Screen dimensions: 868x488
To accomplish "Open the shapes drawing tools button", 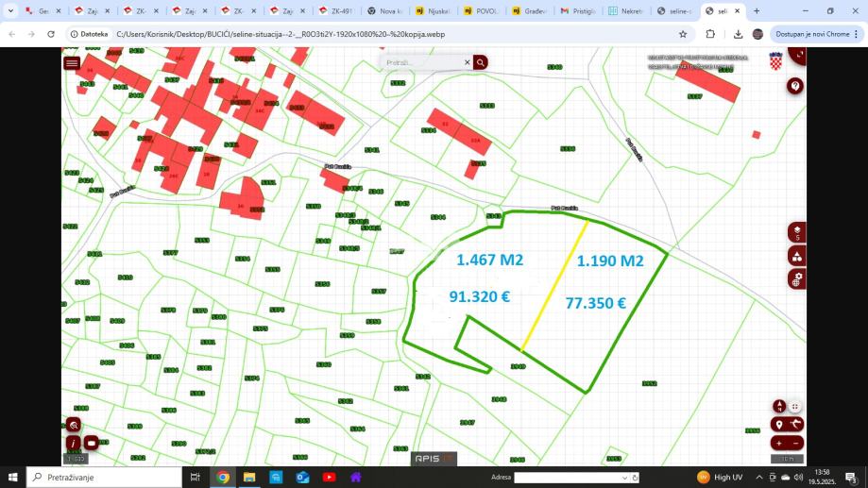I will (797, 256).
